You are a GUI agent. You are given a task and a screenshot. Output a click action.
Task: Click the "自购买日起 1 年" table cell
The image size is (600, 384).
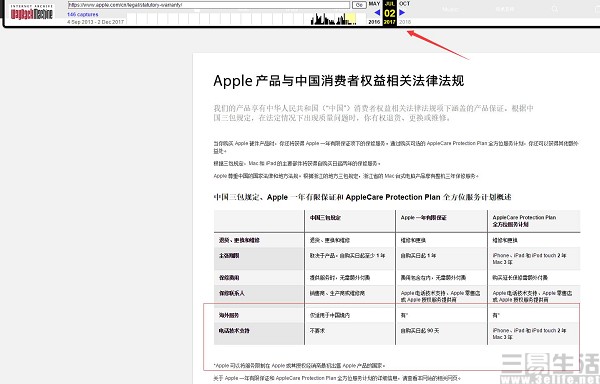pos(418,255)
